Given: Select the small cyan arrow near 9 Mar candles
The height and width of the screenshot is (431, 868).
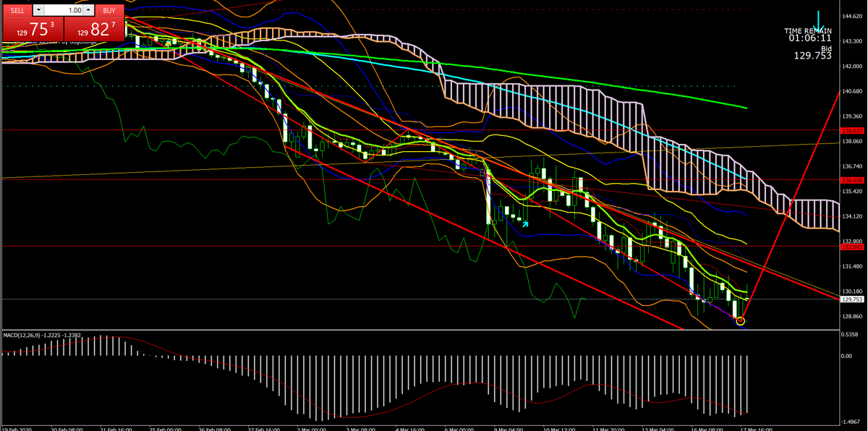Looking at the screenshot, I should tap(525, 224).
